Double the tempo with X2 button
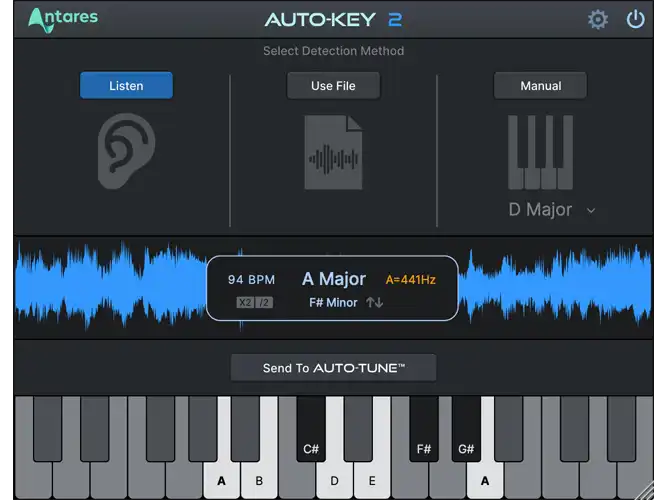This screenshot has width=667, height=500. coord(245,303)
